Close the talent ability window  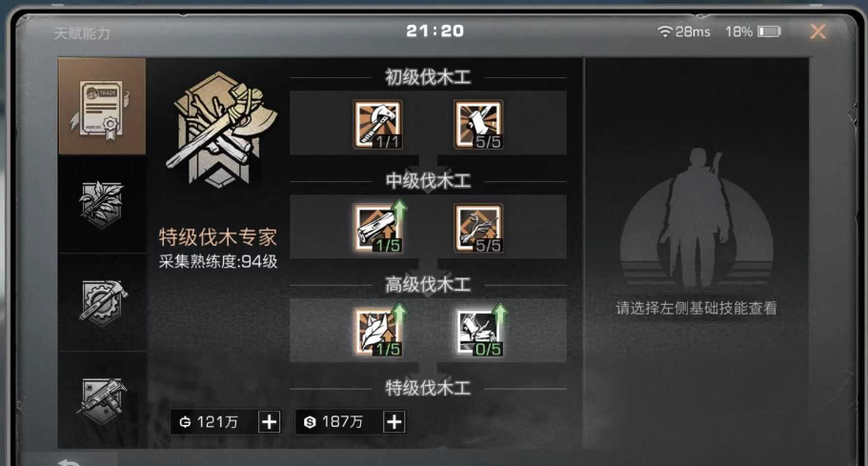point(818,31)
